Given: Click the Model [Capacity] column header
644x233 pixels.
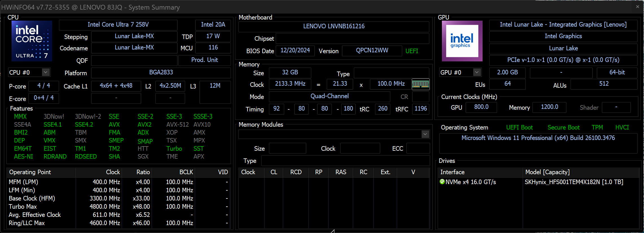Looking at the screenshot, I should 581,172.
